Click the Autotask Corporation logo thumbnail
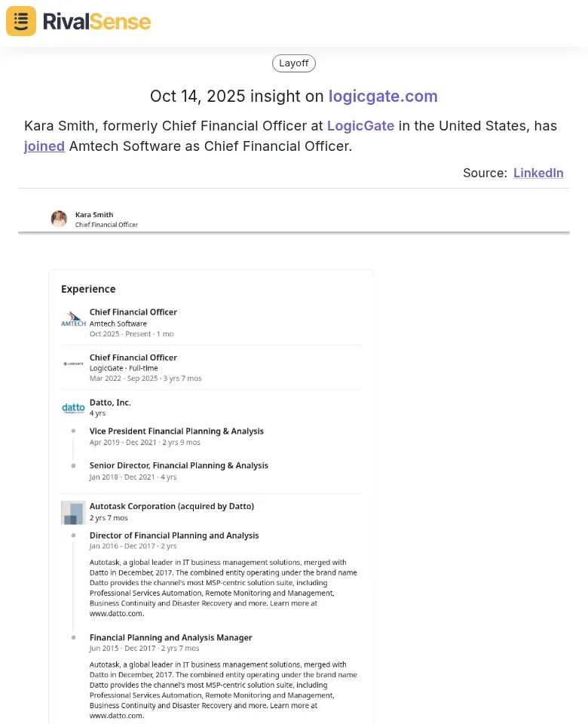The height and width of the screenshot is (724, 588). [x=73, y=513]
